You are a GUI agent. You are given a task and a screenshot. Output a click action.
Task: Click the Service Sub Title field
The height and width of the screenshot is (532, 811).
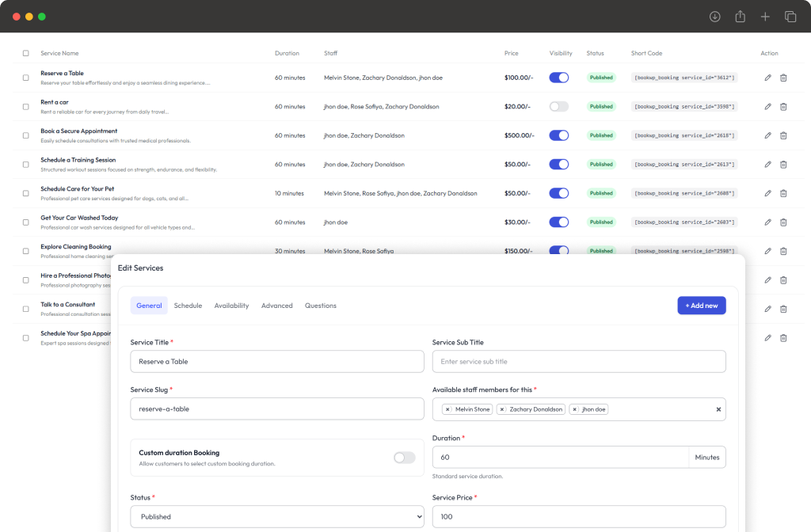pyautogui.click(x=579, y=361)
